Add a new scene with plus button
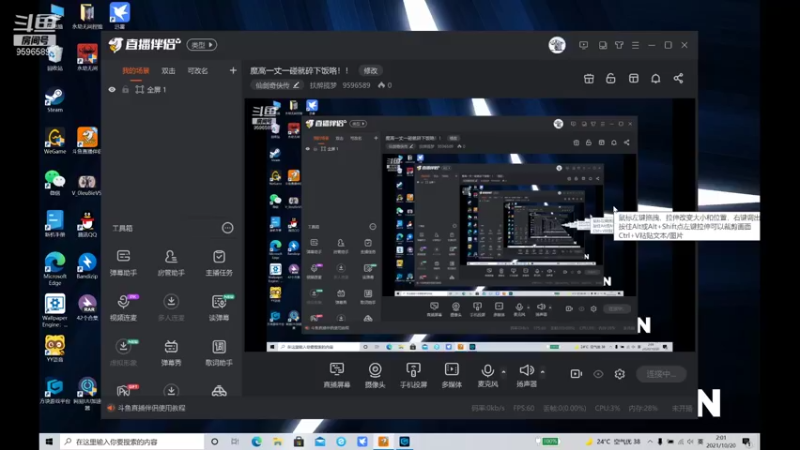800x450 pixels. coord(233,70)
